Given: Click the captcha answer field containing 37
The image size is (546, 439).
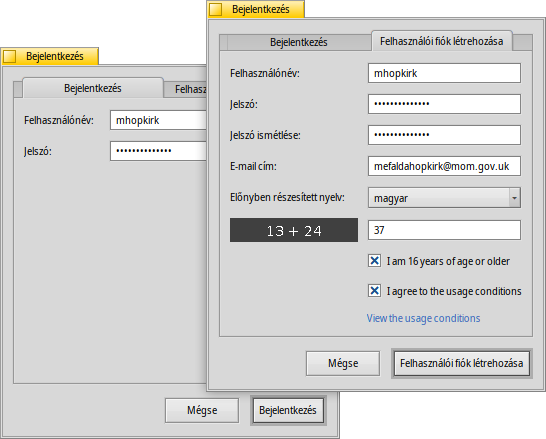Looking at the screenshot, I should pos(444,230).
